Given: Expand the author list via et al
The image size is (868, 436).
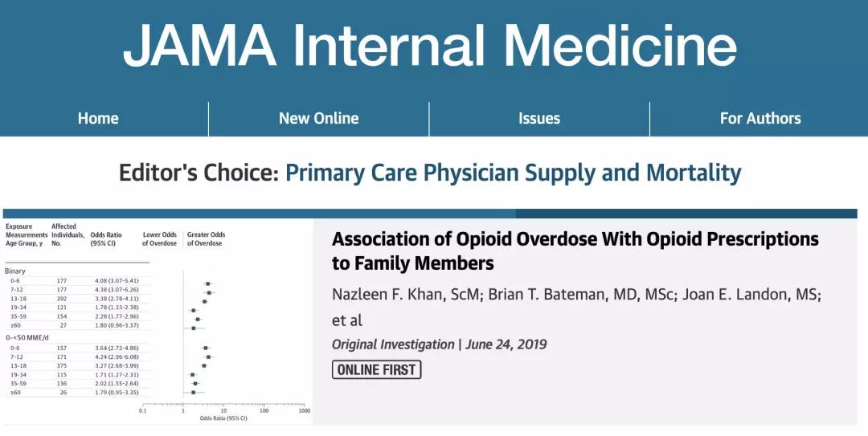Looking at the screenshot, I should tap(347, 320).
